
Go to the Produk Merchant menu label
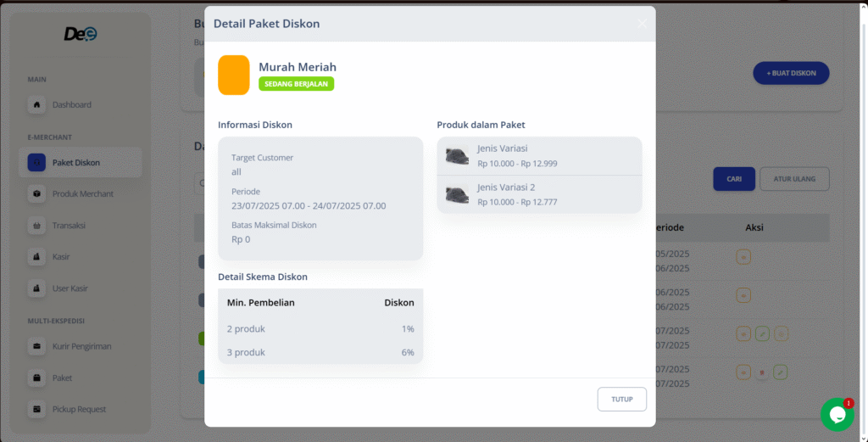pos(83,194)
